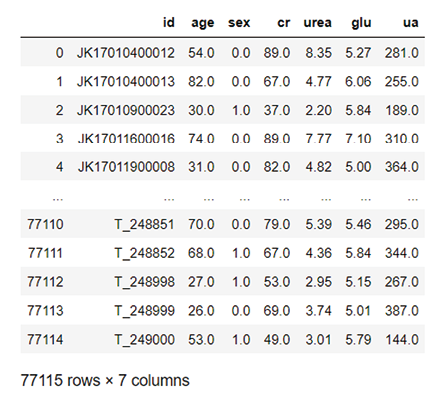This screenshot has width=440, height=402.
Task: Click the ellipsis under the id column
Action: point(169,199)
